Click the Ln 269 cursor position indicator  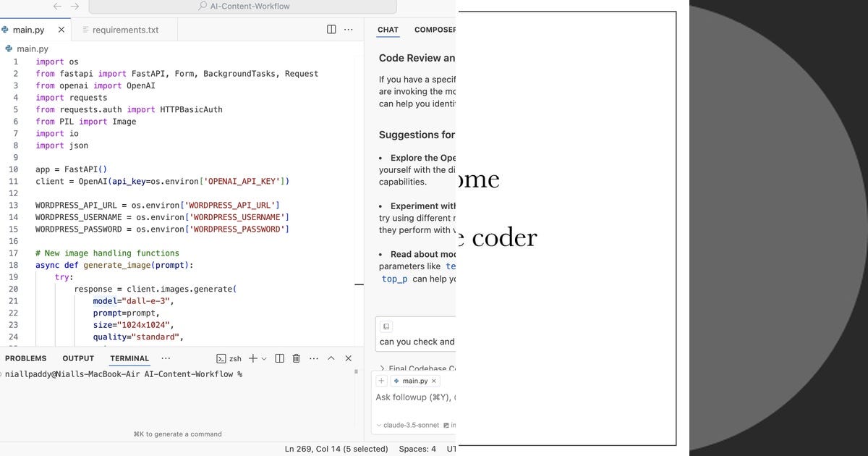[x=336, y=449]
